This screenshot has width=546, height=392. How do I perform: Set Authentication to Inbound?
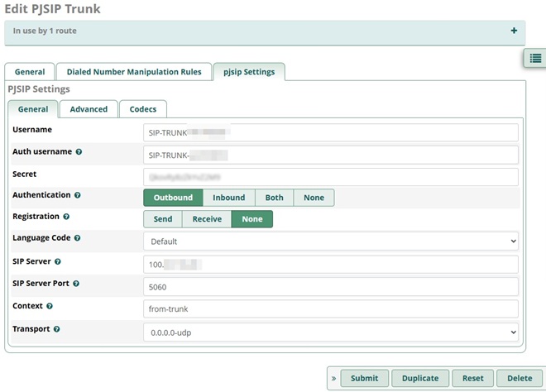(x=228, y=198)
